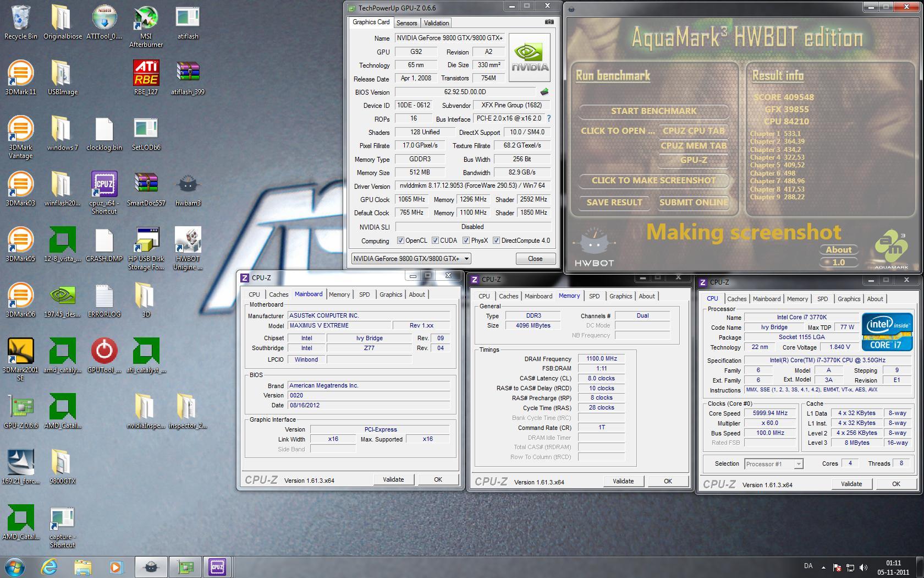This screenshot has height=578, width=924.
Task: Open the GPUTool red power icon
Action: (x=104, y=356)
